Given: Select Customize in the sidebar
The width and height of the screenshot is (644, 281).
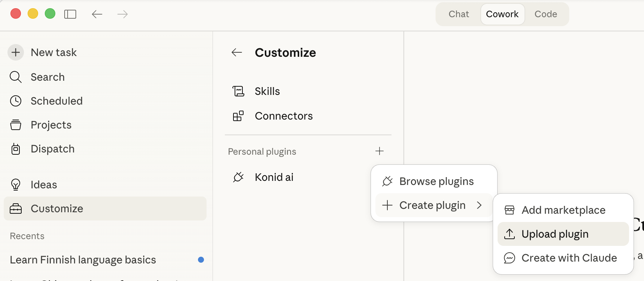Looking at the screenshot, I should tap(105, 209).
